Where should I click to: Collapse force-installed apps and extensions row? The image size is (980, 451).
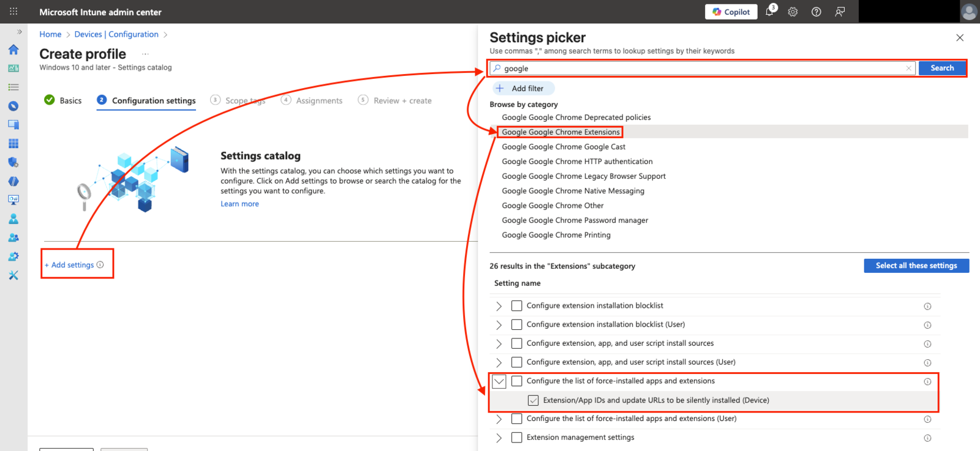click(499, 381)
